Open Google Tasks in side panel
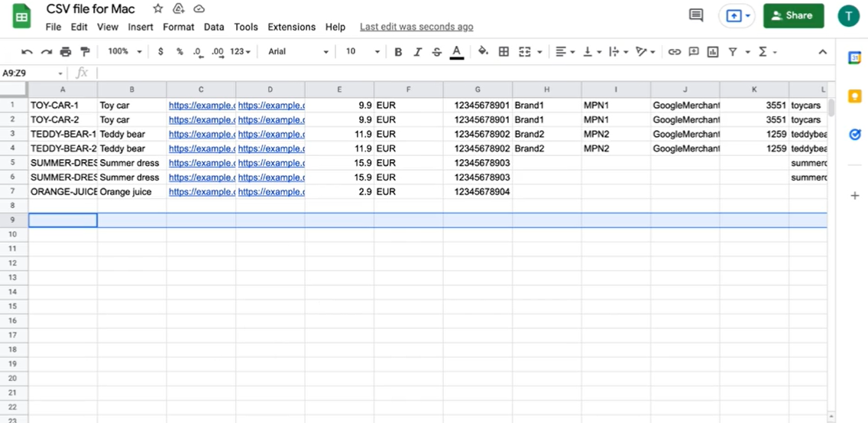 [x=855, y=135]
